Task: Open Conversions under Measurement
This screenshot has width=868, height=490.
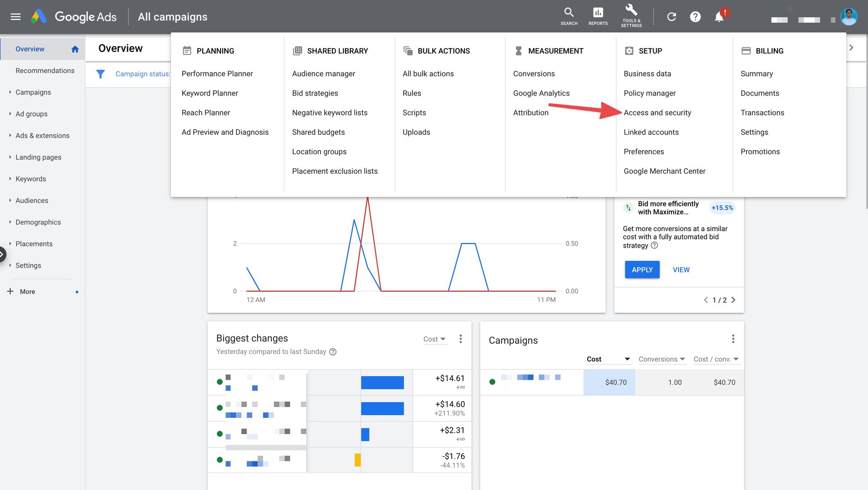Action: tap(534, 74)
